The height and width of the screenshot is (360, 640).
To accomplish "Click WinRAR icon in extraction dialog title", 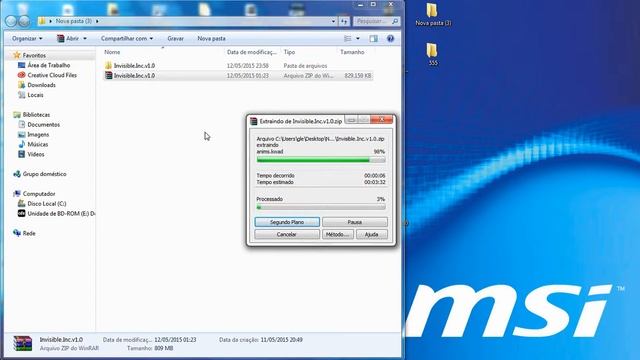I will 254,121.
